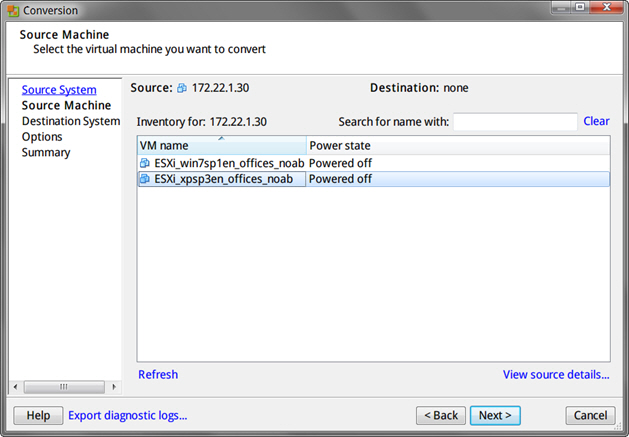
Task: Refresh the virtual machine inventory
Action: (x=158, y=375)
